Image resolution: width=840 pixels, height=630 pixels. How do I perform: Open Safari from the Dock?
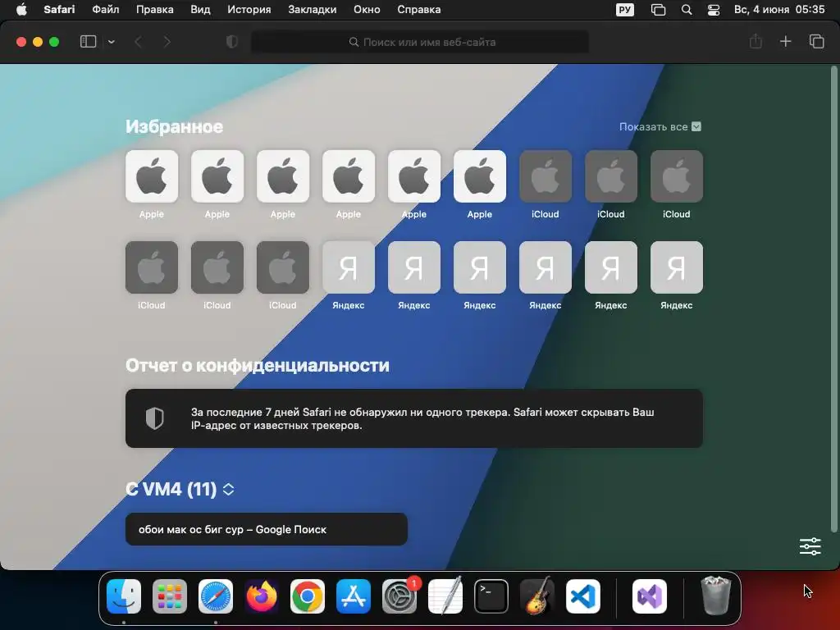click(216, 596)
